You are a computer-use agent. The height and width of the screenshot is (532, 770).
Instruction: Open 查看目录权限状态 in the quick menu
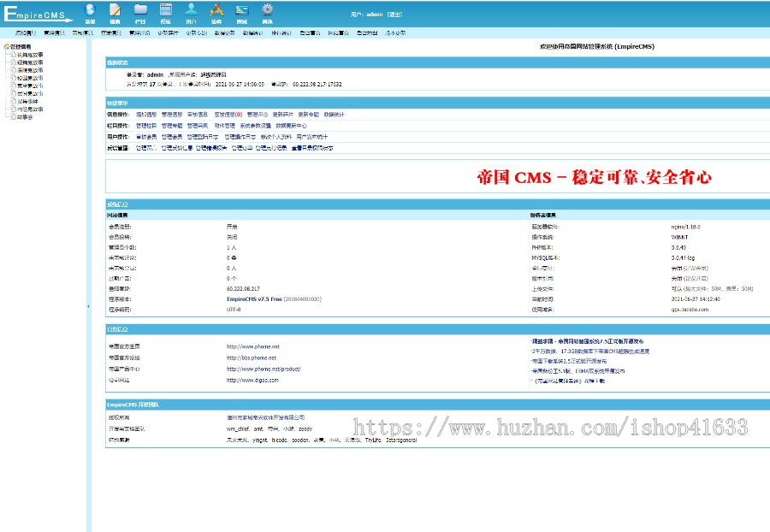[x=312, y=148]
